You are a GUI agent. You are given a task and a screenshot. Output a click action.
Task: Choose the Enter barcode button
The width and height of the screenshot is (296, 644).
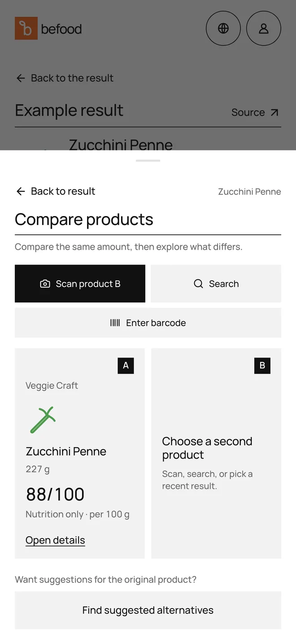(148, 323)
